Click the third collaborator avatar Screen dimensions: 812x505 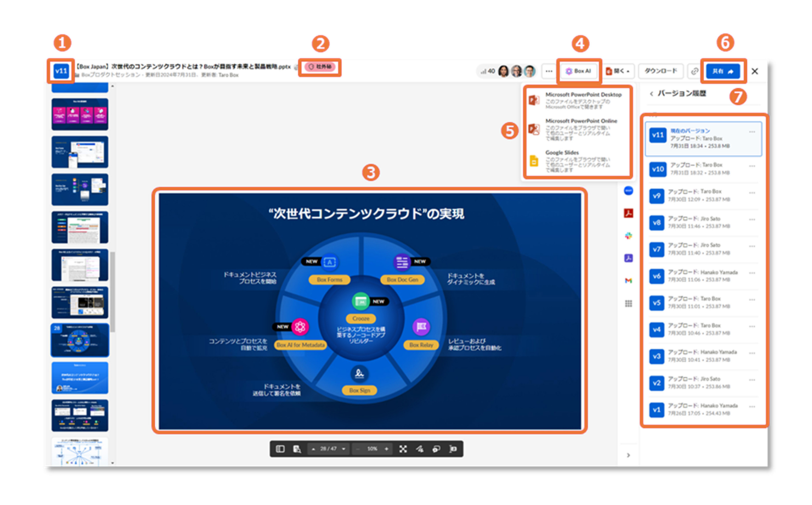click(x=530, y=71)
